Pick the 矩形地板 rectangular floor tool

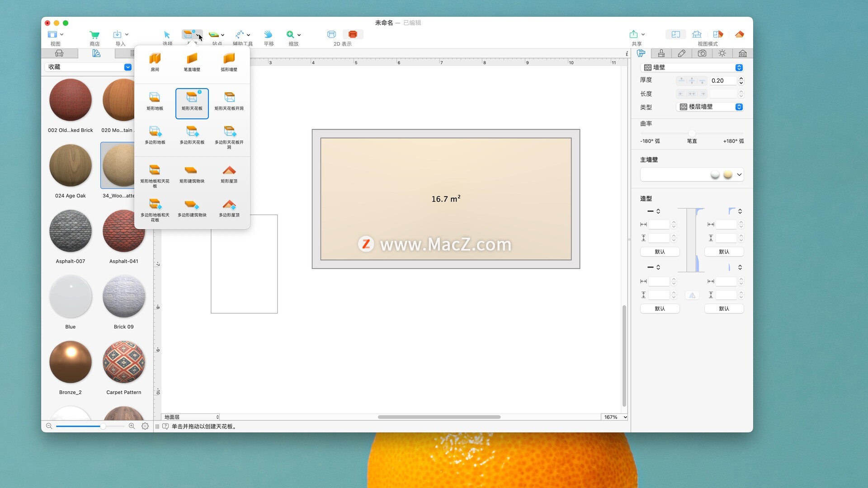pos(155,101)
